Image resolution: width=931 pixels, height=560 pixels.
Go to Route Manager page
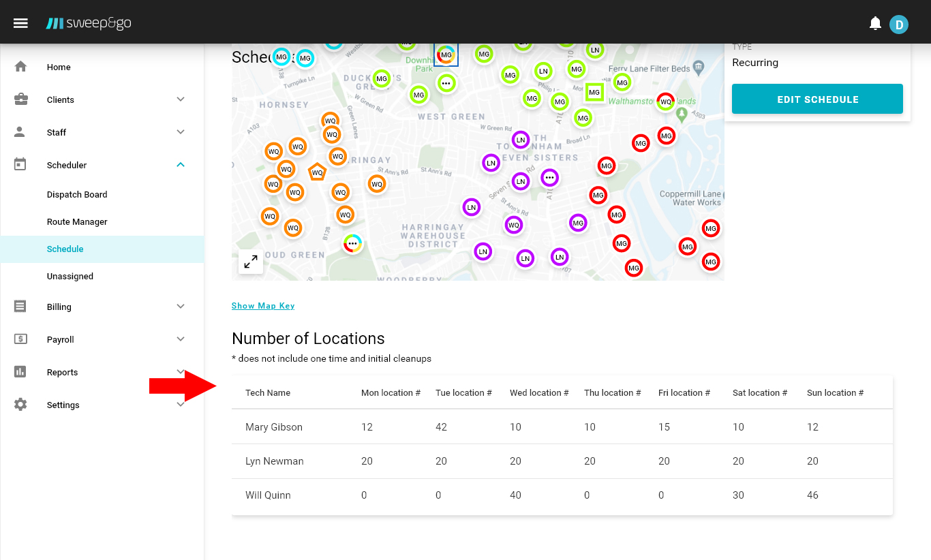coord(77,222)
